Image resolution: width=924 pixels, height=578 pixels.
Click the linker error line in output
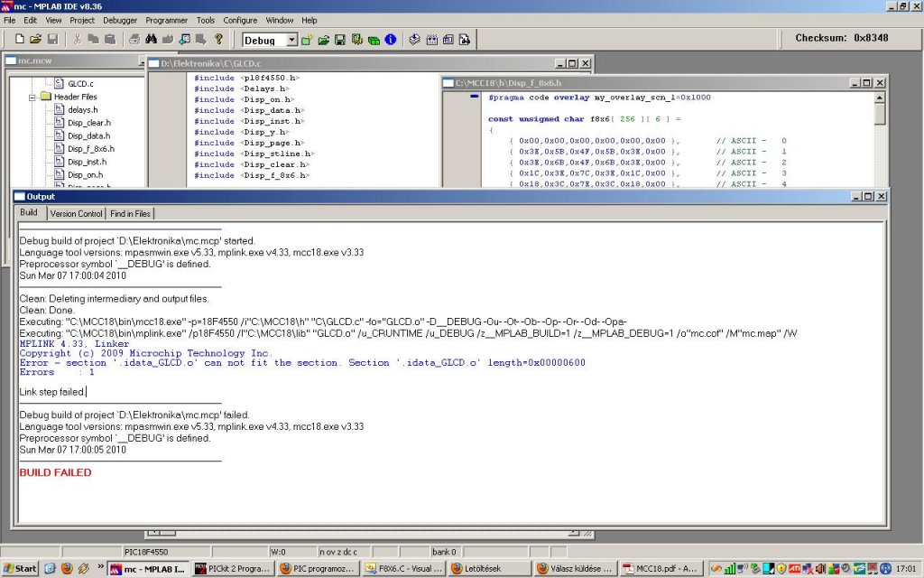pos(302,363)
